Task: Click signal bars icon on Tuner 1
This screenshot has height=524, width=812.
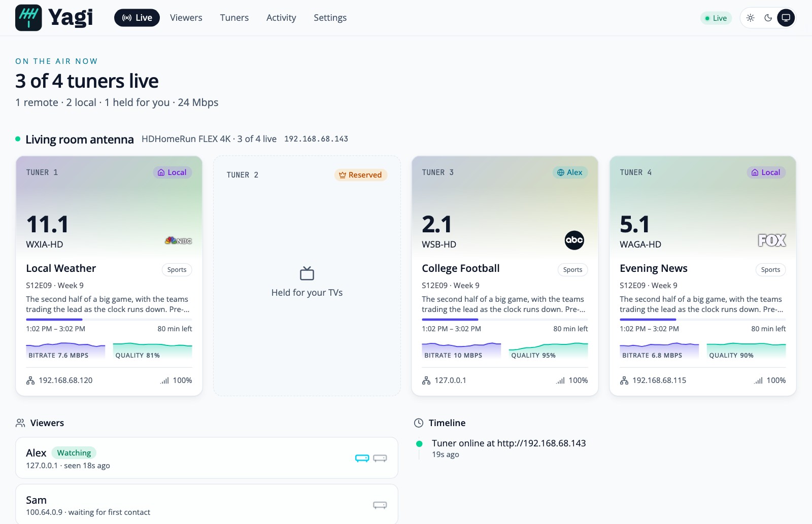Action: click(164, 380)
